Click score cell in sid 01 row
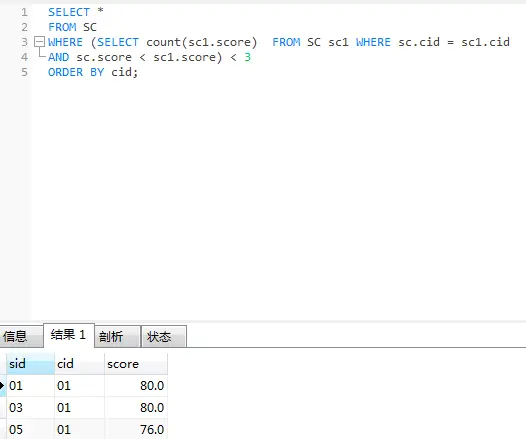Viewport: 526px width, 439px height. [x=136, y=386]
